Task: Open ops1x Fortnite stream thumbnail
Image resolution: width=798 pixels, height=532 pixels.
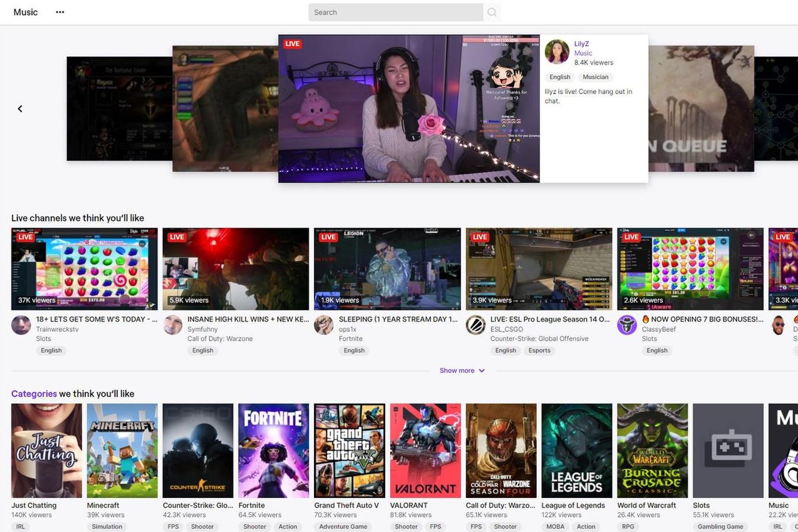Action: tap(387, 269)
